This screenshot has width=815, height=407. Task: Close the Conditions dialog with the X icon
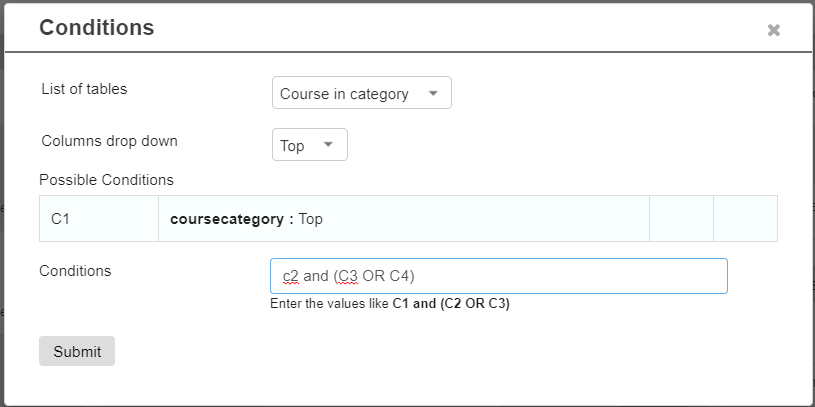pos(773,30)
